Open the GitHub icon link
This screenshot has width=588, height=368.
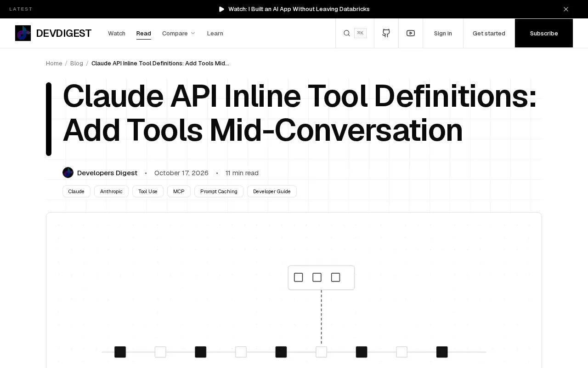(x=386, y=33)
